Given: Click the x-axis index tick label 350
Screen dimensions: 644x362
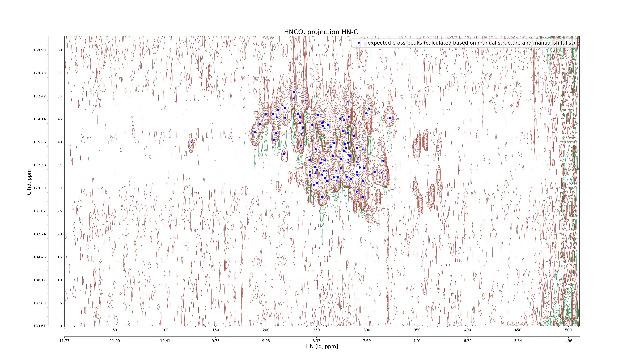Looking at the screenshot, I should (417, 330).
